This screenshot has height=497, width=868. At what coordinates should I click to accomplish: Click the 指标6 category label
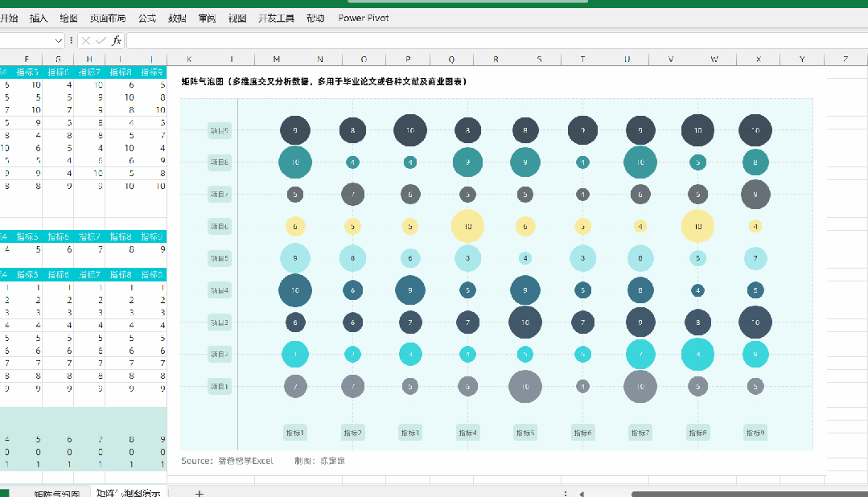(x=583, y=433)
